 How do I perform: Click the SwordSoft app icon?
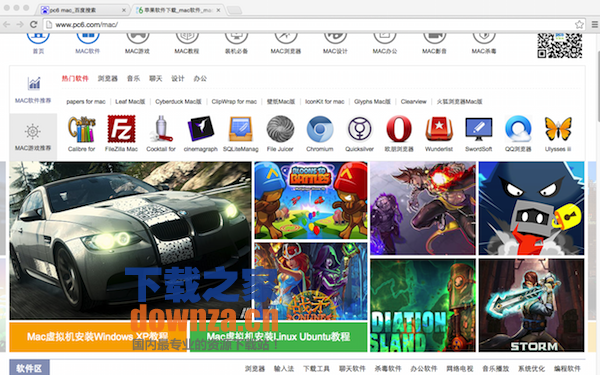click(479, 129)
